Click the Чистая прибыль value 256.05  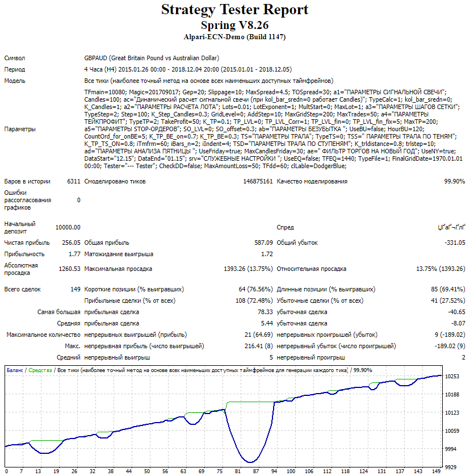coord(71,243)
